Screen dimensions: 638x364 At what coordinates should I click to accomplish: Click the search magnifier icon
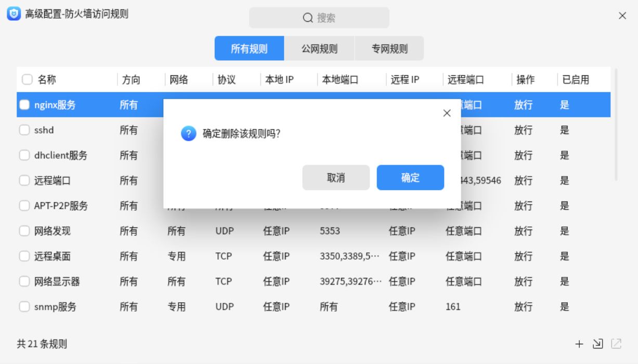[308, 18]
